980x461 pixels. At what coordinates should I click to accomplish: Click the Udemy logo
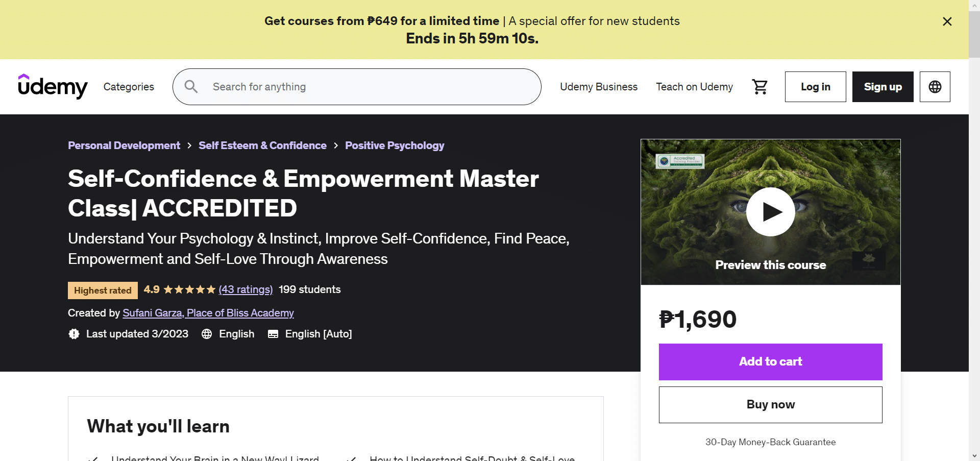tap(52, 86)
